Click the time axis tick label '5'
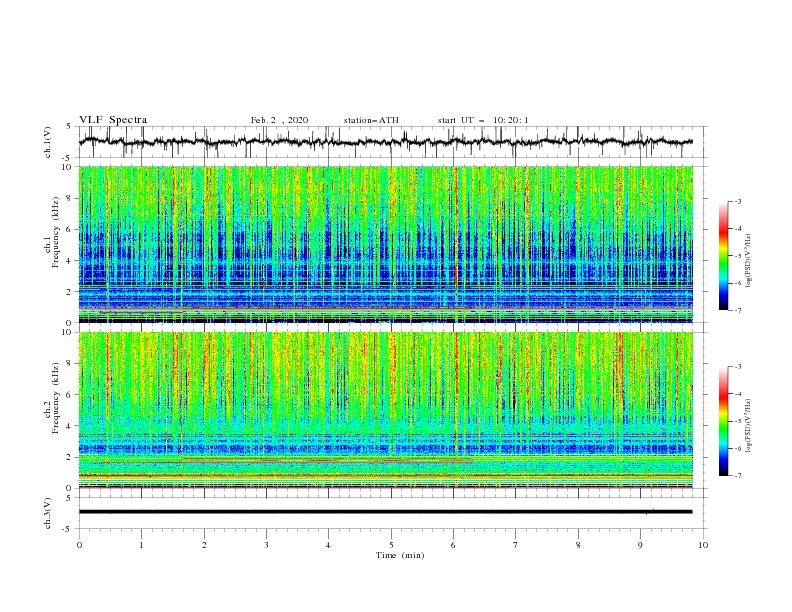 (391, 545)
